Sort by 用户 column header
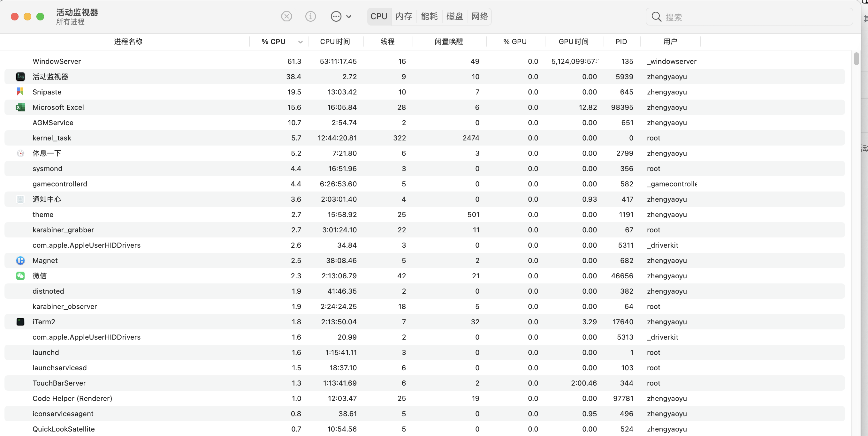Screen dimensions: 868x436 point(670,41)
